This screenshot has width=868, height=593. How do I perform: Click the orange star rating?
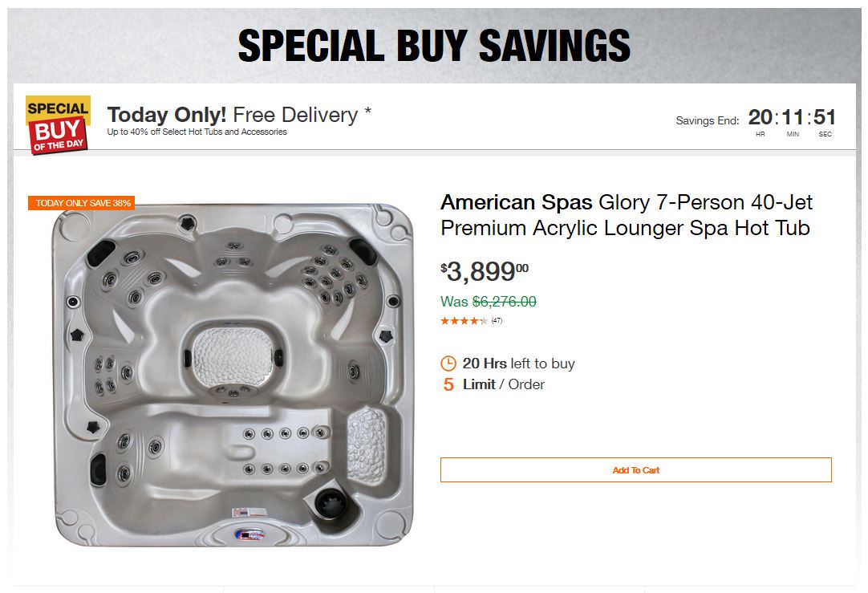tap(464, 321)
